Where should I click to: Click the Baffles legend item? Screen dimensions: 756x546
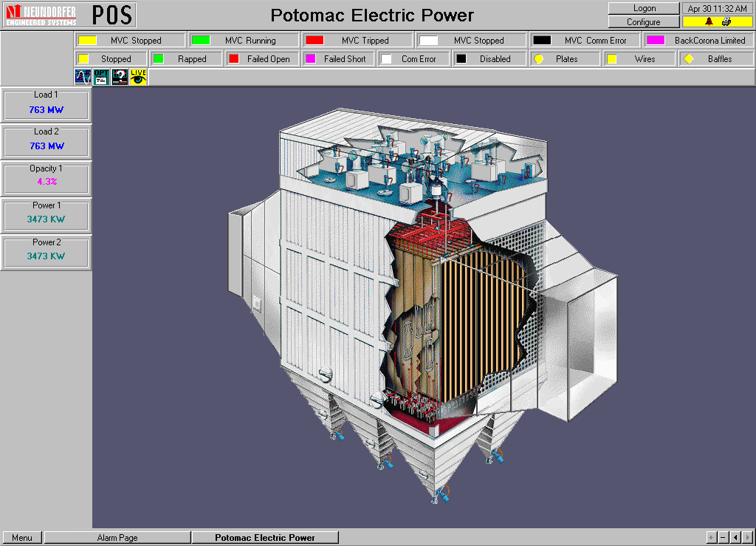coord(716,59)
